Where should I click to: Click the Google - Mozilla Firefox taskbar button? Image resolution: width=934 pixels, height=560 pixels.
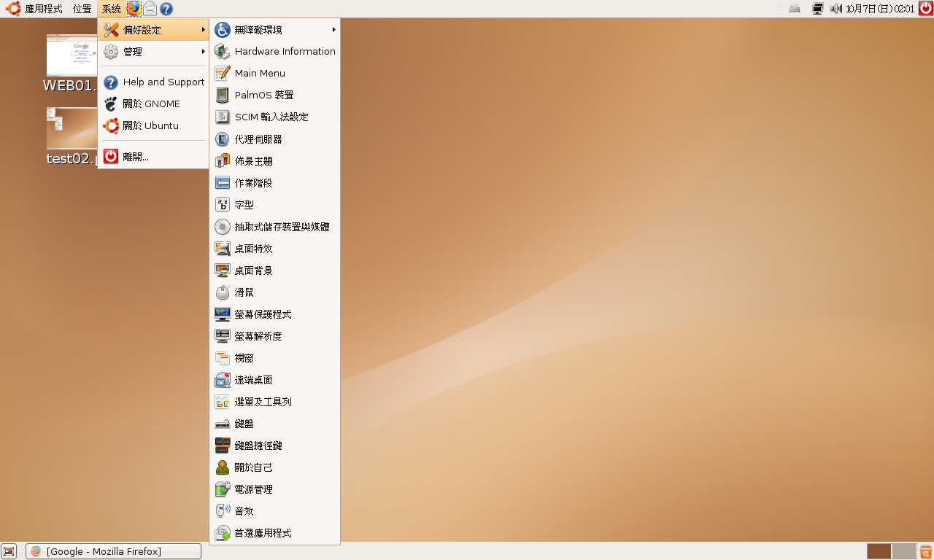pos(113,551)
